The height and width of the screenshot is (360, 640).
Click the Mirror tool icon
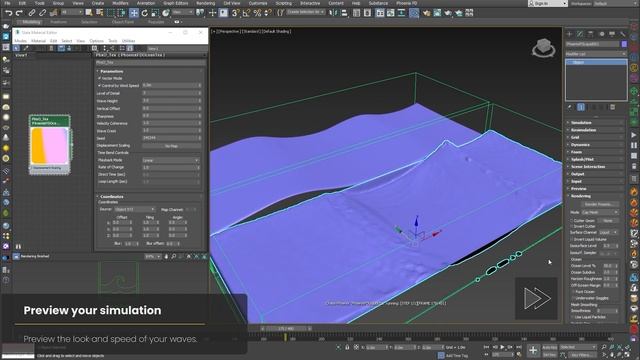333,13
